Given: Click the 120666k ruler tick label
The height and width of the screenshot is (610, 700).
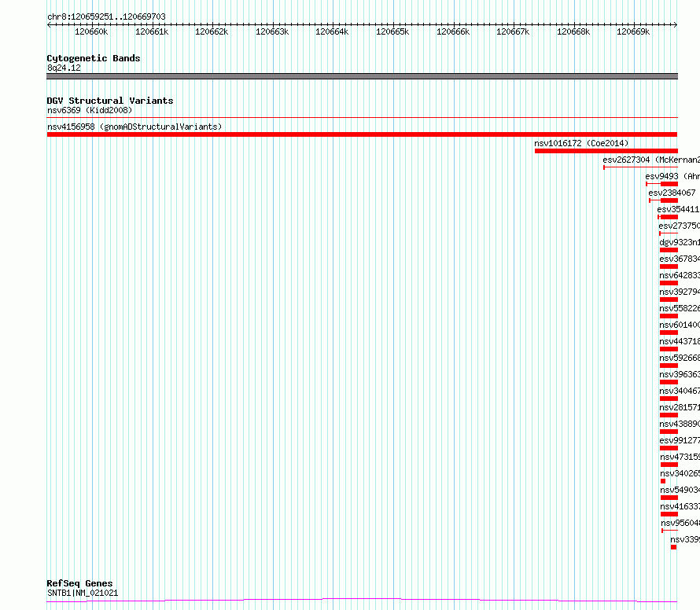Looking at the screenshot, I should [453, 31].
